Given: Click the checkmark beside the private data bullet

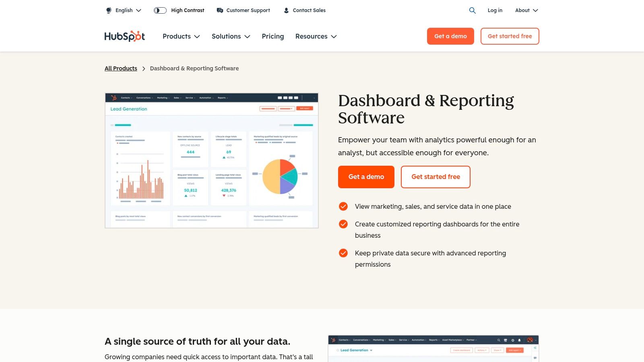Looking at the screenshot, I should (x=343, y=253).
